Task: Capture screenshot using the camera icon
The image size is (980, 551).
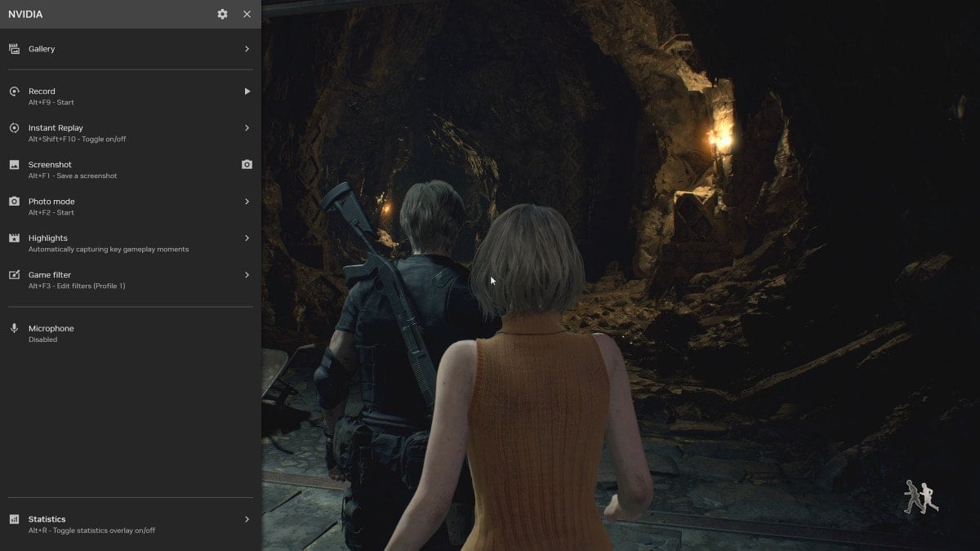Action: point(247,165)
